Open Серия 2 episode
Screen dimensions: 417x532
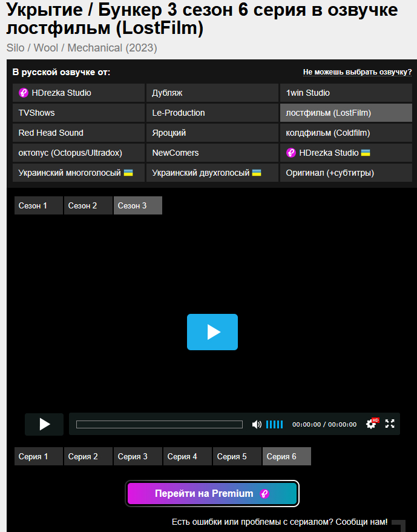tap(88, 456)
